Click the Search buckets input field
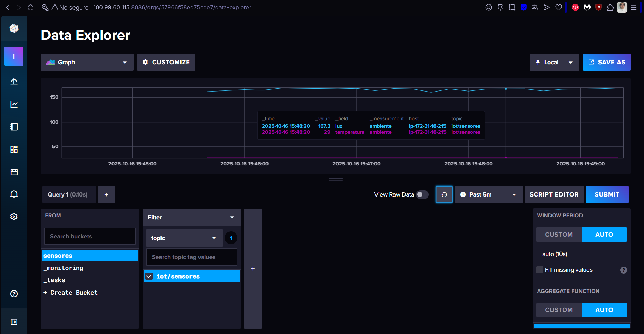This screenshot has height=334, width=644. pos(90,236)
